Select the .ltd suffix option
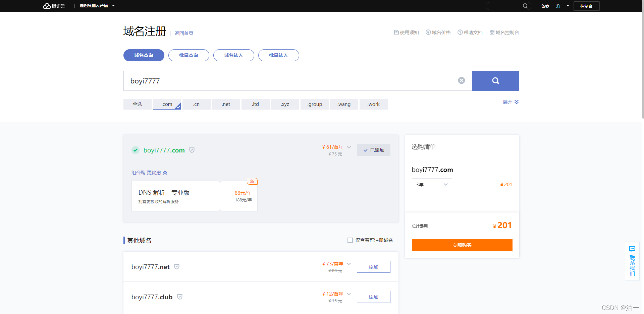This screenshot has height=314, width=644. tap(256, 104)
